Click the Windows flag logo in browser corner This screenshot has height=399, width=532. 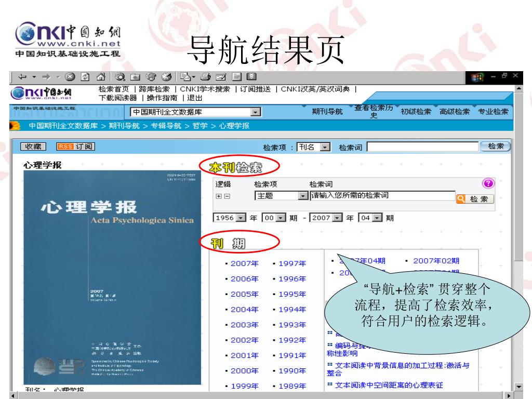[x=477, y=78]
